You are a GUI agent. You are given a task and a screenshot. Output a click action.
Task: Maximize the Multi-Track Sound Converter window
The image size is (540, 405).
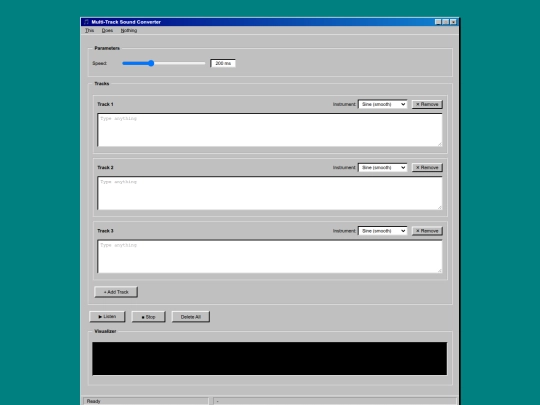click(446, 22)
